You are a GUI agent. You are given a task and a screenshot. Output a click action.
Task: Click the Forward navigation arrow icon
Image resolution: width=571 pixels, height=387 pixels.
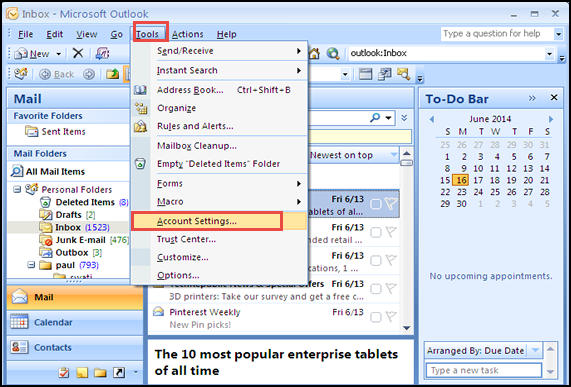coord(88,74)
